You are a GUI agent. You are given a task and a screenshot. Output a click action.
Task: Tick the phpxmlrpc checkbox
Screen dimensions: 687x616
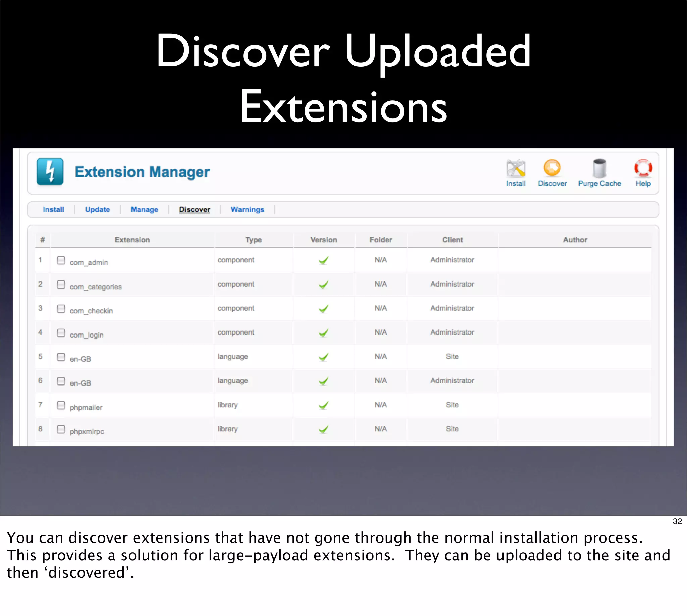click(x=61, y=429)
